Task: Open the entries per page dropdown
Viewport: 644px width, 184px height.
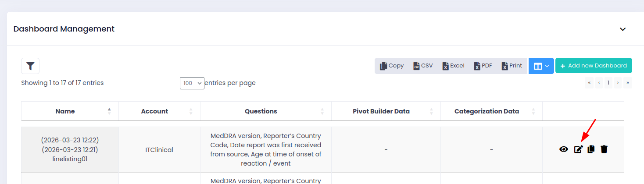Action: click(x=192, y=83)
